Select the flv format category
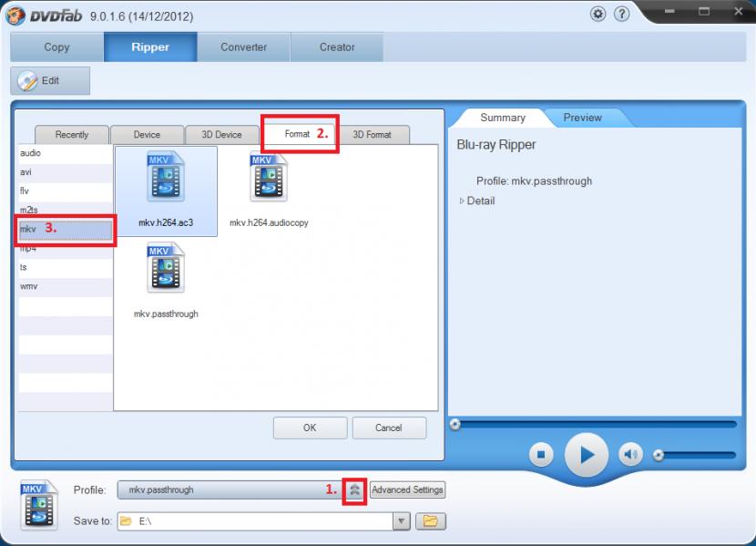The height and width of the screenshot is (546, 756). (x=66, y=191)
